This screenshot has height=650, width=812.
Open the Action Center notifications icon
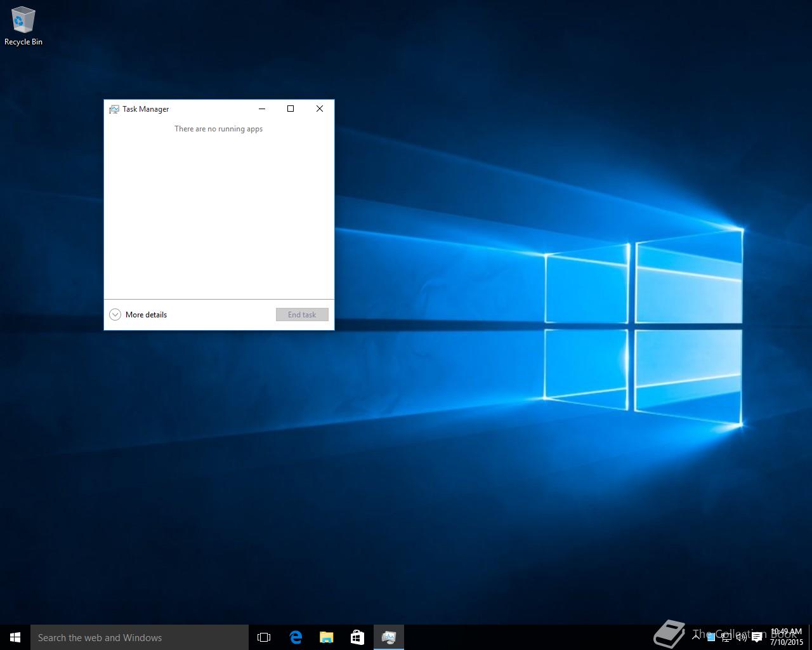click(x=757, y=637)
